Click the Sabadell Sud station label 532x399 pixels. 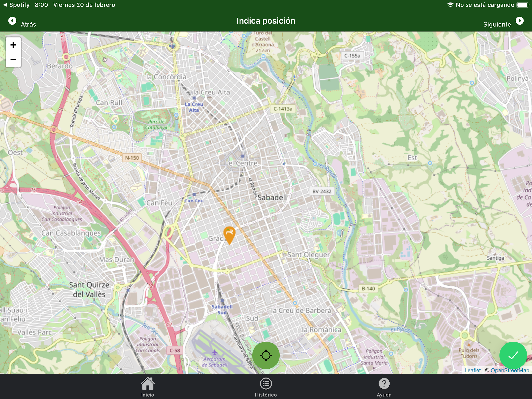222,309
